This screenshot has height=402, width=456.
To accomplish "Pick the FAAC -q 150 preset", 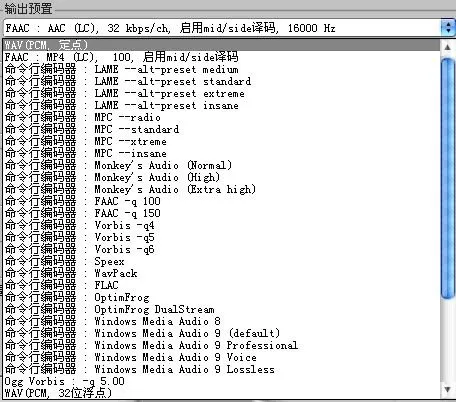I will [222, 213].
